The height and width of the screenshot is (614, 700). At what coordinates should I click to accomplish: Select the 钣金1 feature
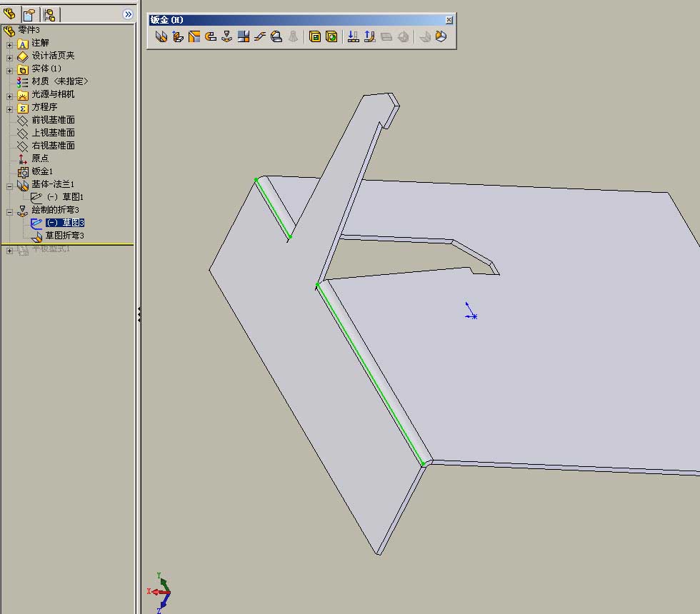click(42, 171)
